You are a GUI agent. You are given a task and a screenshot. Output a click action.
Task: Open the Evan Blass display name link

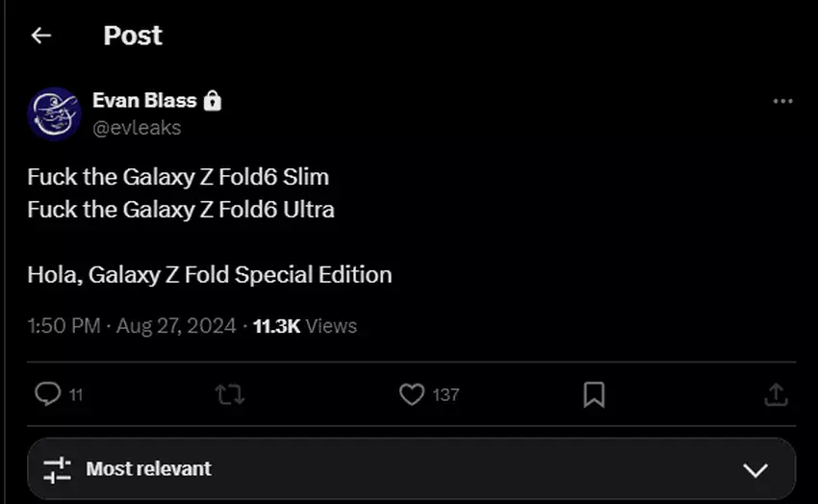coord(144,100)
